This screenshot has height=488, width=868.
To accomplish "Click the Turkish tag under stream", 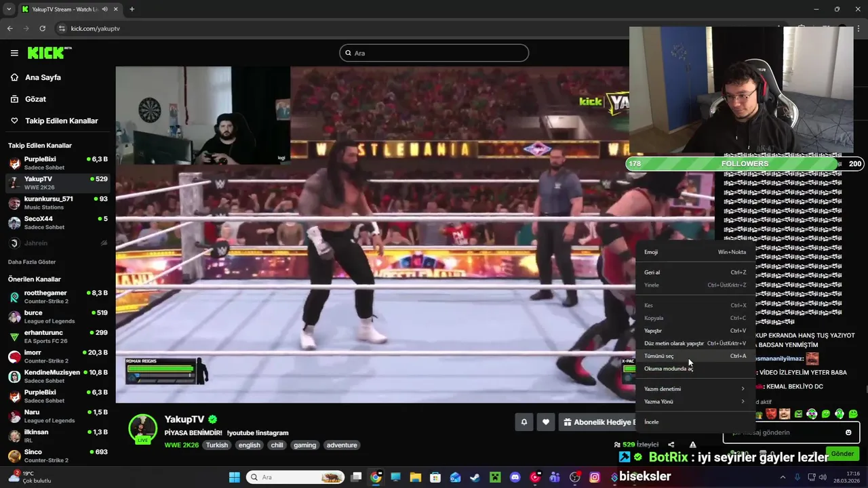I will (217, 445).
